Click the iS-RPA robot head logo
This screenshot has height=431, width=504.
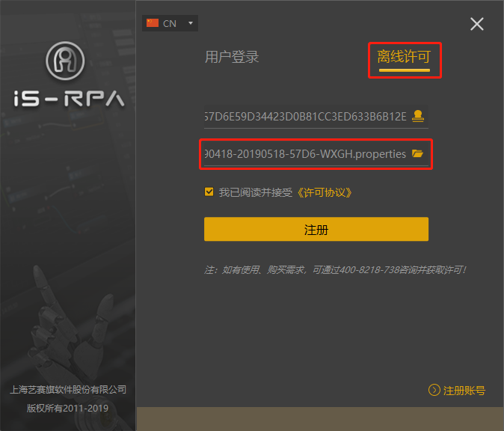(68, 63)
